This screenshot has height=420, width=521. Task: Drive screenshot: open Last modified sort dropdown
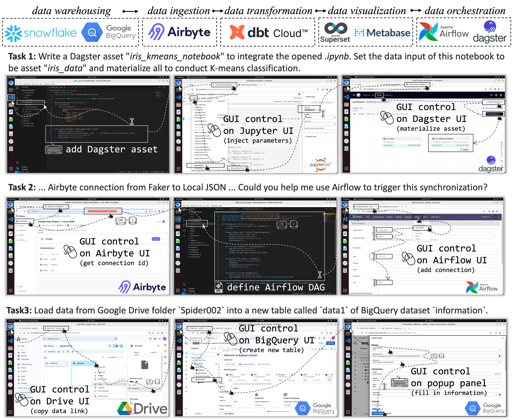tap(112, 357)
